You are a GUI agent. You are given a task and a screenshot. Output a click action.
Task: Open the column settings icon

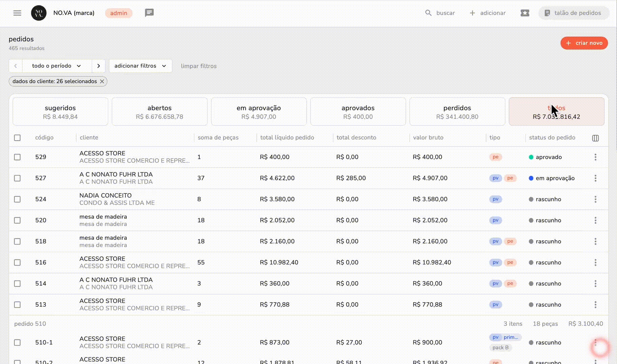tap(595, 138)
